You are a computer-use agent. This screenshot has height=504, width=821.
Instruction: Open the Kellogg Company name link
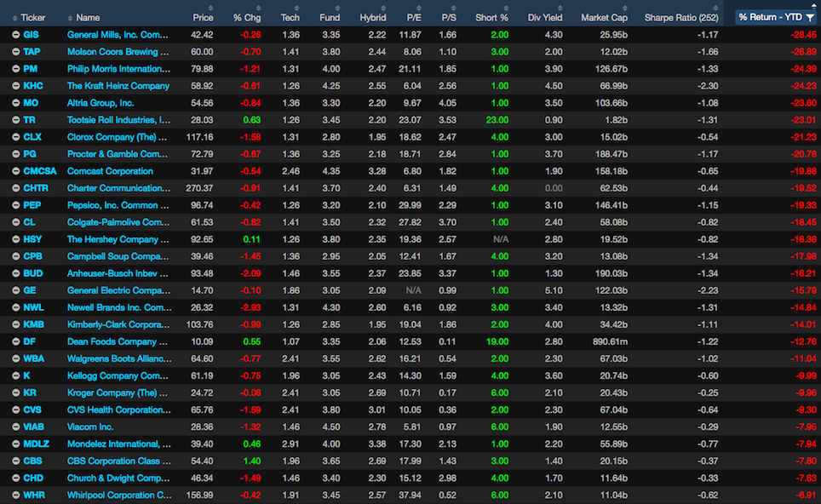[x=118, y=375]
